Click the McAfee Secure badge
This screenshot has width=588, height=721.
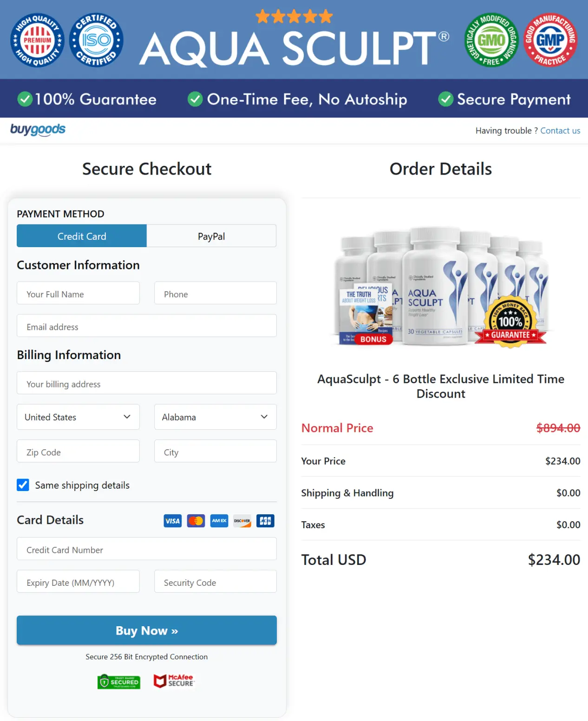point(174,681)
